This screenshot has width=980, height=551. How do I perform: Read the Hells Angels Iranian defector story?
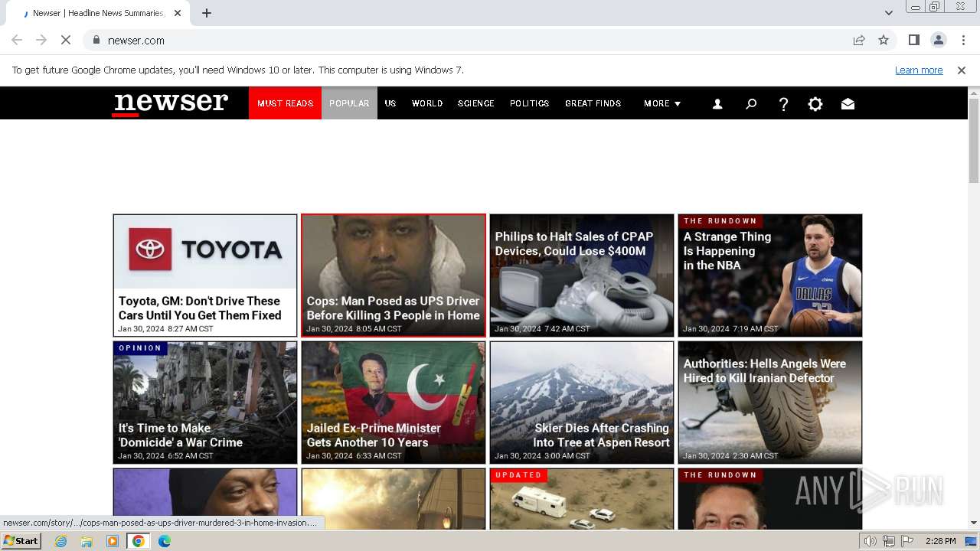770,403
